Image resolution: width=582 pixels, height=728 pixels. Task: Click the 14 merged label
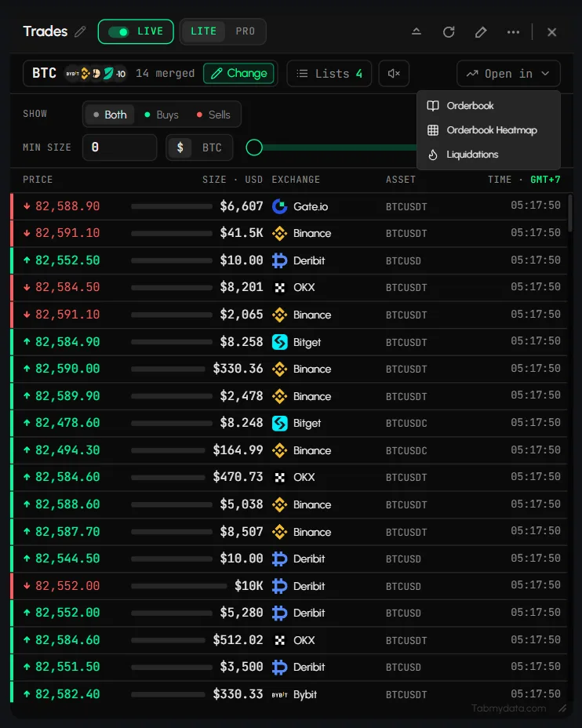click(x=165, y=74)
